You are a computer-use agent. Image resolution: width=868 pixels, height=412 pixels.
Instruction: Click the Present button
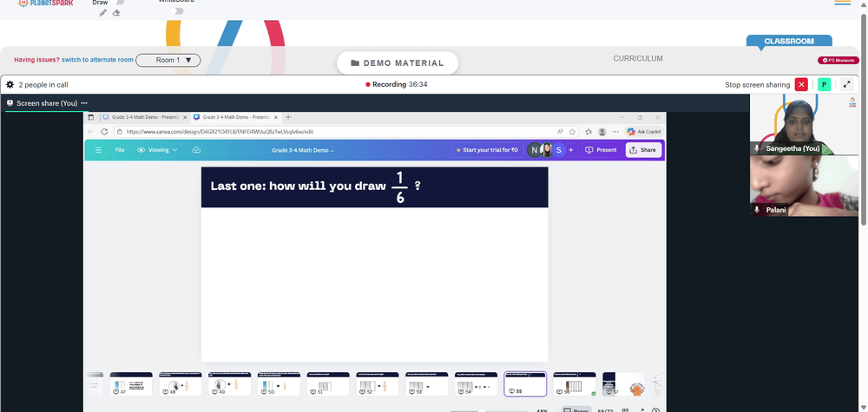602,150
